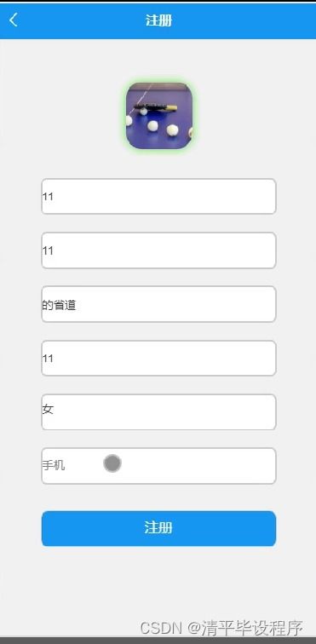
Task: Select the paddle in the avatar picture
Action: pyautogui.click(x=155, y=107)
